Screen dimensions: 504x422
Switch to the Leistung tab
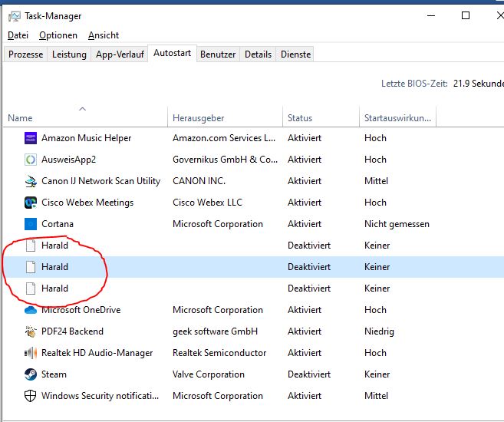coord(69,54)
